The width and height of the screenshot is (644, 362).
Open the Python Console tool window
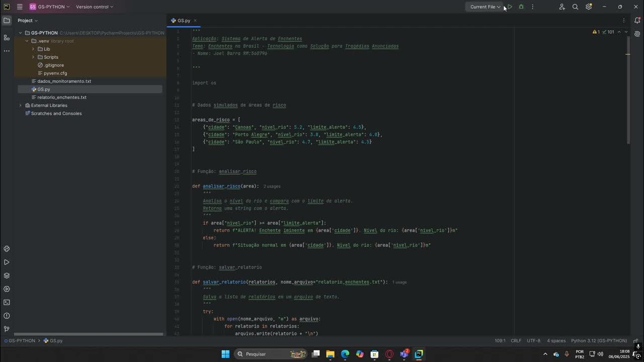click(x=7, y=249)
